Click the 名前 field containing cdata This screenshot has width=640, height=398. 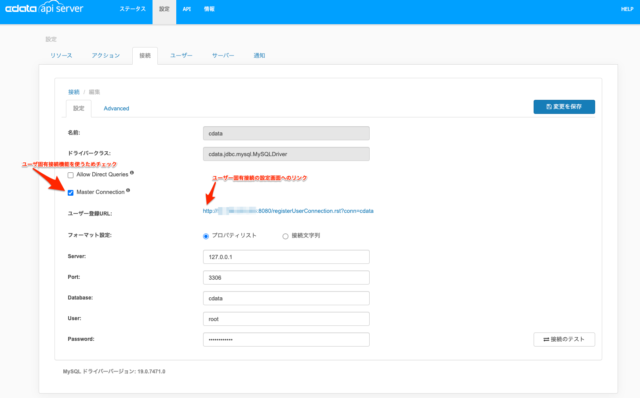286,133
